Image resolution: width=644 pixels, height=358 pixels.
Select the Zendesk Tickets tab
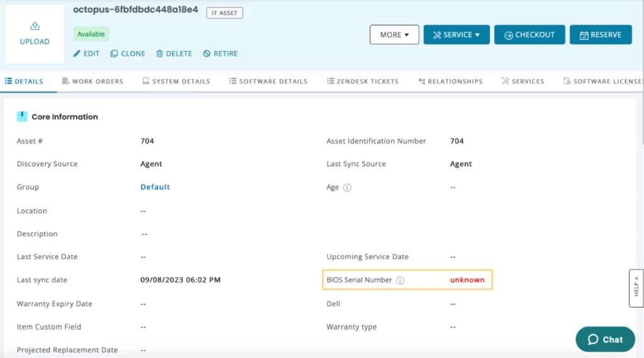click(x=363, y=81)
